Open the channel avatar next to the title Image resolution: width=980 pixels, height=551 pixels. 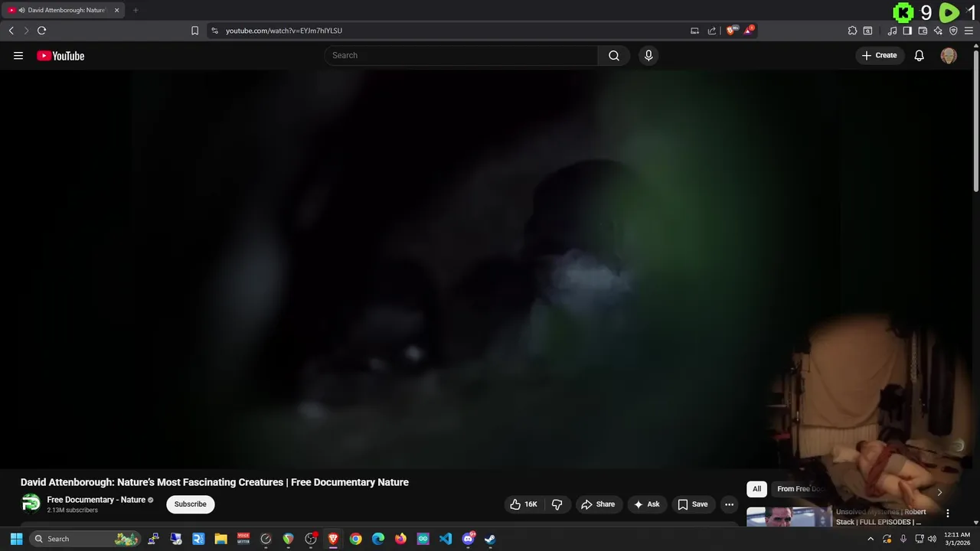[31, 503]
